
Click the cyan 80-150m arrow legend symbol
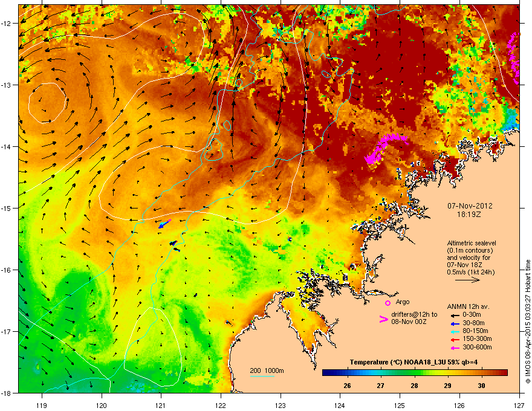click(455, 331)
